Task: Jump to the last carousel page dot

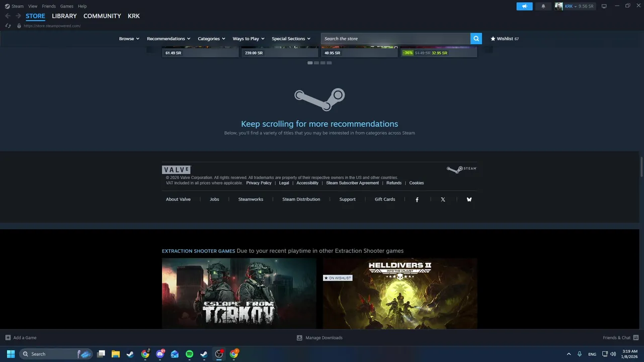Action: [x=329, y=63]
